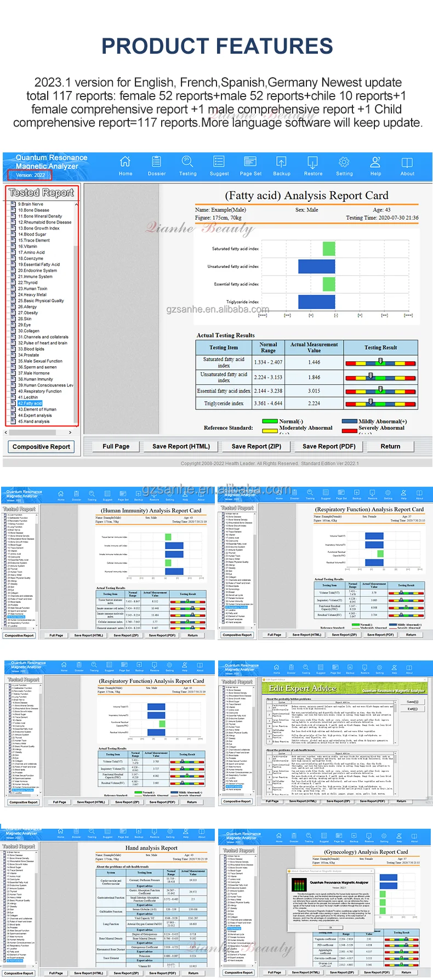
Task: Select 19.Essential Fatty Acid report
Action: tap(39, 264)
